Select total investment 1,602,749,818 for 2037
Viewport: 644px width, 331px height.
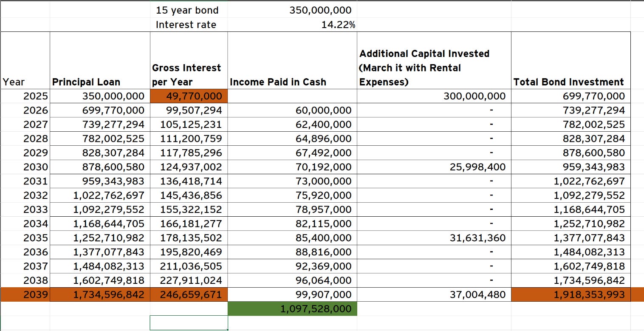(x=571, y=266)
